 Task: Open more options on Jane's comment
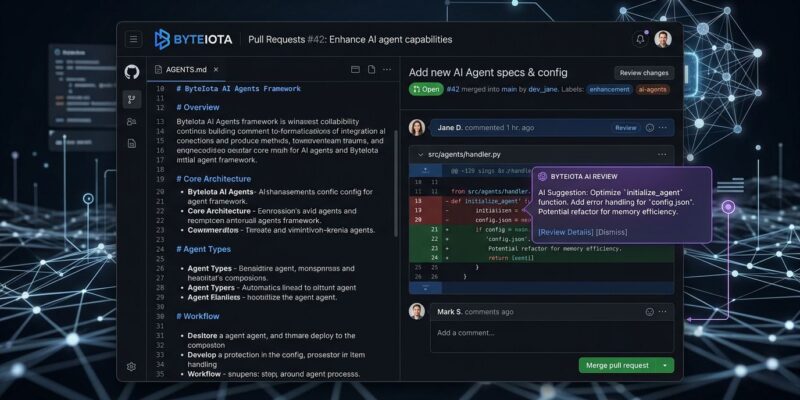[x=663, y=128]
